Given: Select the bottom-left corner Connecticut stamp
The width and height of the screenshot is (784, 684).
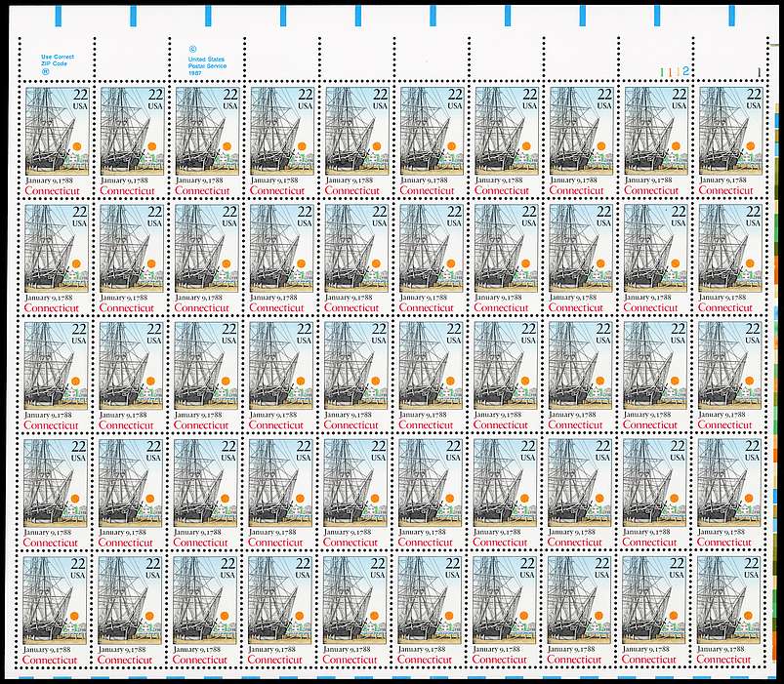Looking at the screenshot, I should [55, 610].
